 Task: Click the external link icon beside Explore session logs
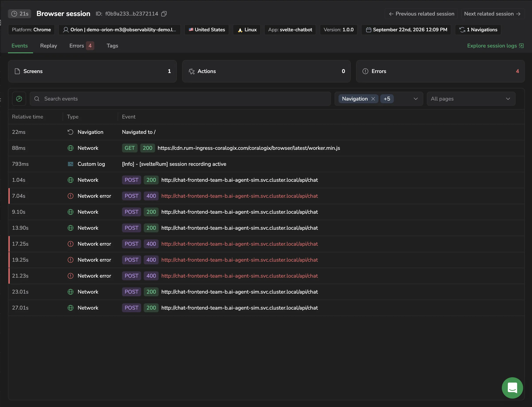pyautogui.click(x=521, y=46)
